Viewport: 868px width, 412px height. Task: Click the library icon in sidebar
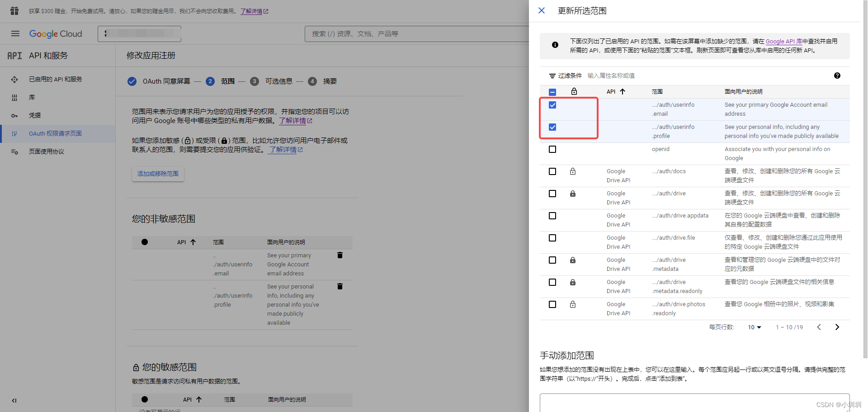[14, 97]
